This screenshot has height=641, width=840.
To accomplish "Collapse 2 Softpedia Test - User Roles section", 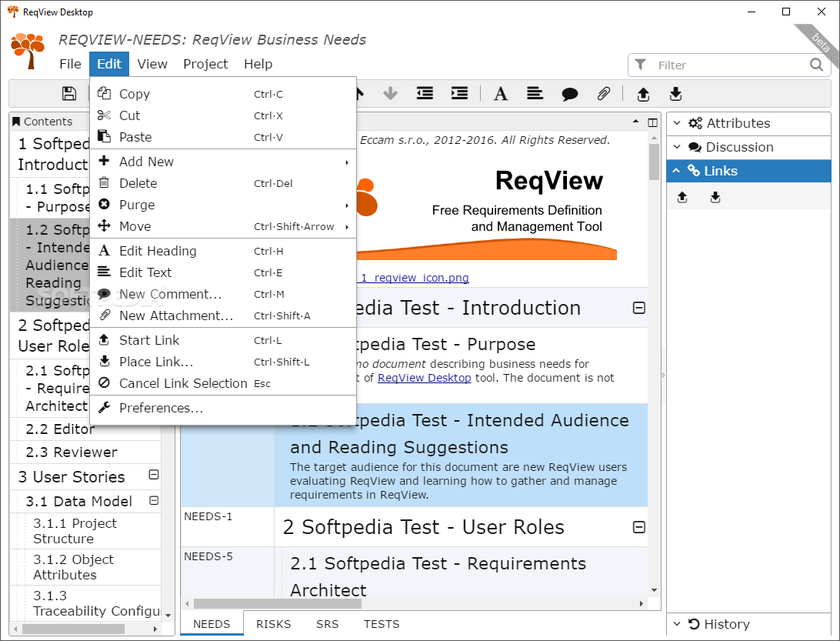I will pyautogui.click(x=638, y=527).
